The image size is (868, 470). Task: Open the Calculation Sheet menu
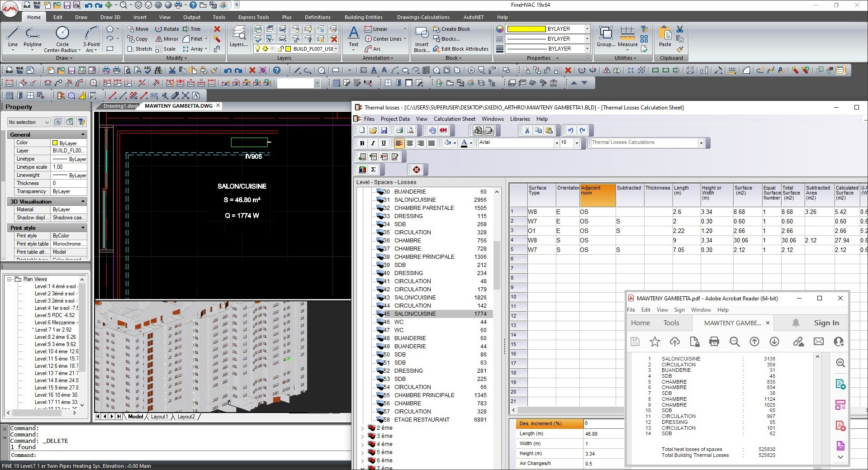[454, 119]
